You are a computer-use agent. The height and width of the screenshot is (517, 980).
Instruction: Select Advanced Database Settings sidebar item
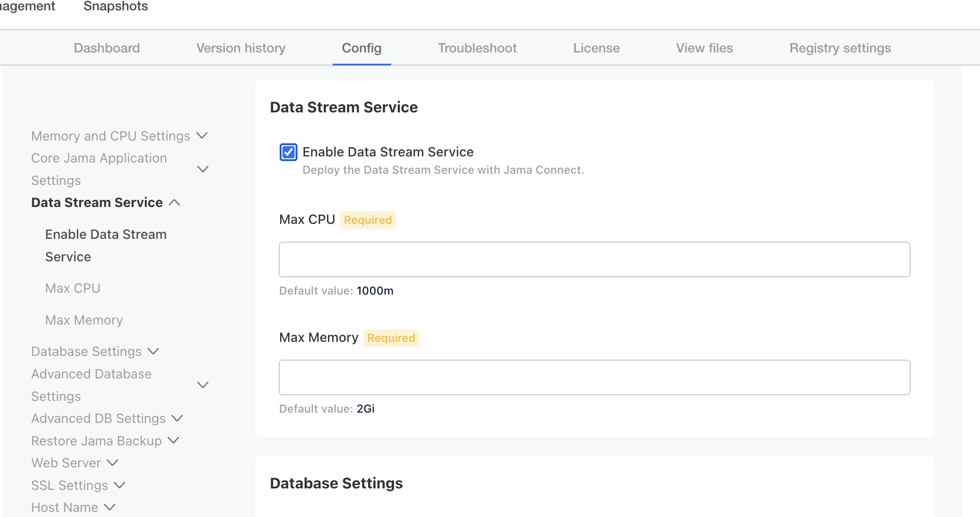(91, 385)
